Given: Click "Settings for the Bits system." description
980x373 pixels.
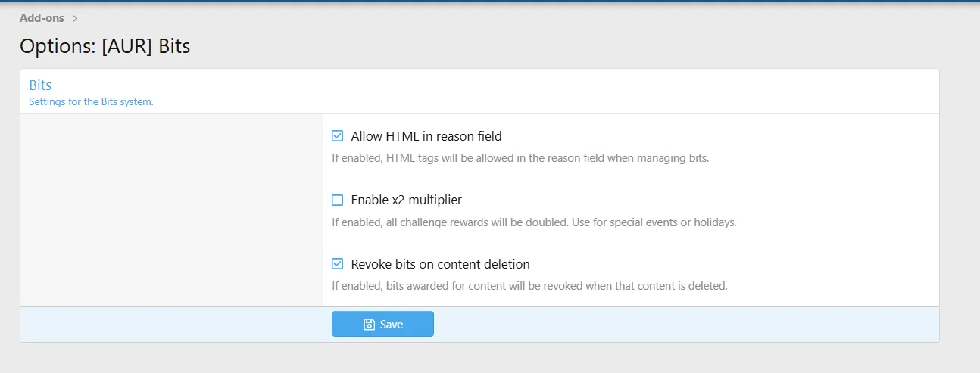Looking at the screenshot, I should (x=91, y=101).
